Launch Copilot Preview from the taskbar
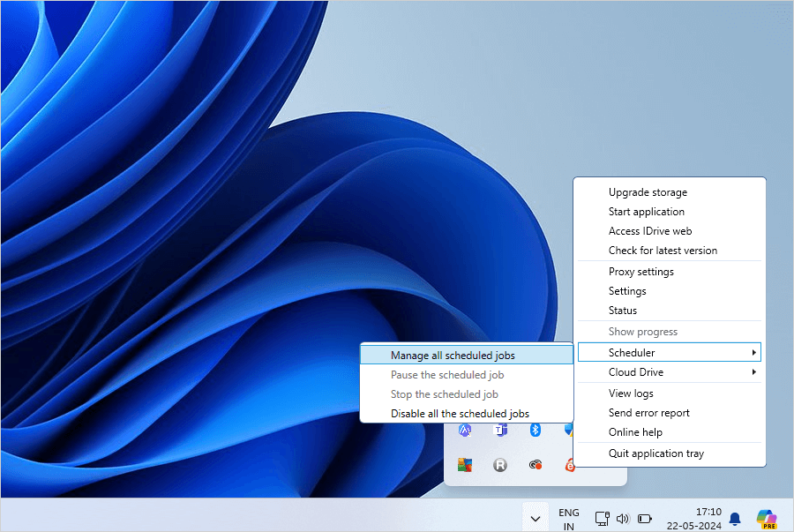This screenshot has width=794, height=532. (x=766, y=519)
